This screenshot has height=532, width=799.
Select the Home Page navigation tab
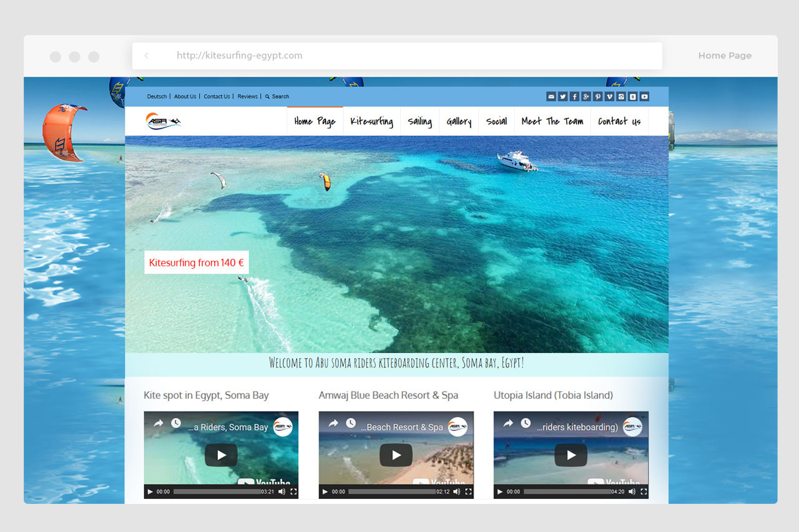coord(315,121)
